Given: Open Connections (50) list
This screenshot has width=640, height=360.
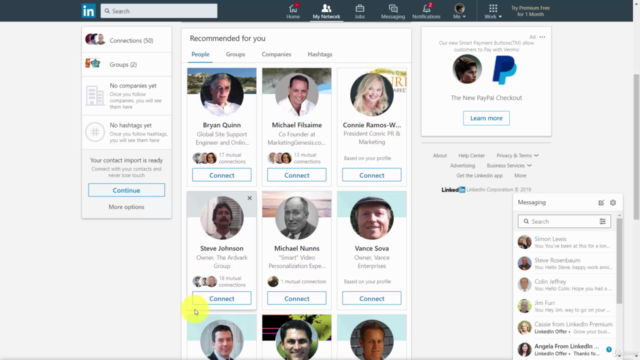Looking at the screenshot, I should [x=127, y=40].
